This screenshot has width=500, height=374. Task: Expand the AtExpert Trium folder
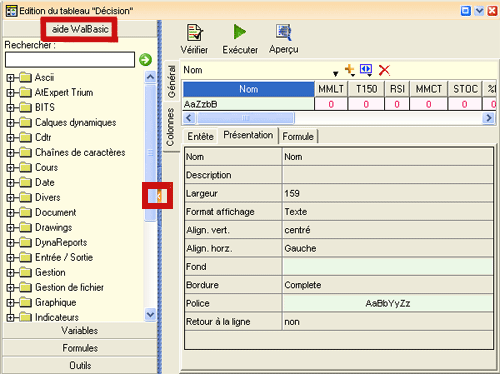(10, 93)
